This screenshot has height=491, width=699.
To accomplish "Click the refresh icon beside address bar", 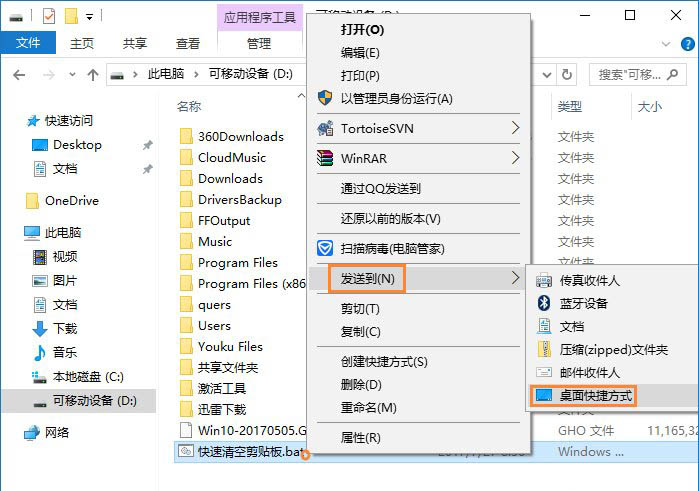I will pos(569,75).
